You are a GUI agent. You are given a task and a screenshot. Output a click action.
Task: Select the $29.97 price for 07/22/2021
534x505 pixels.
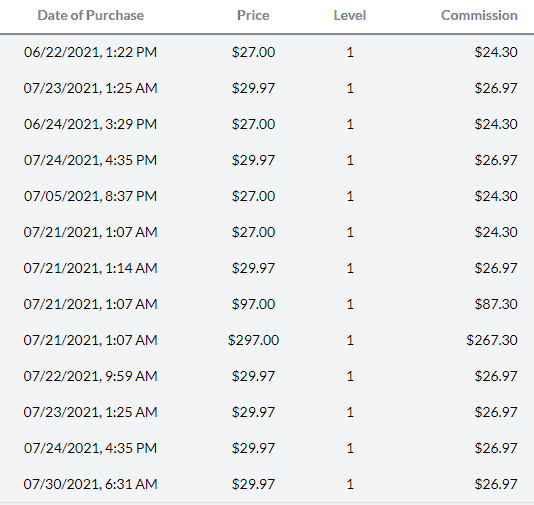pos(253,376)
